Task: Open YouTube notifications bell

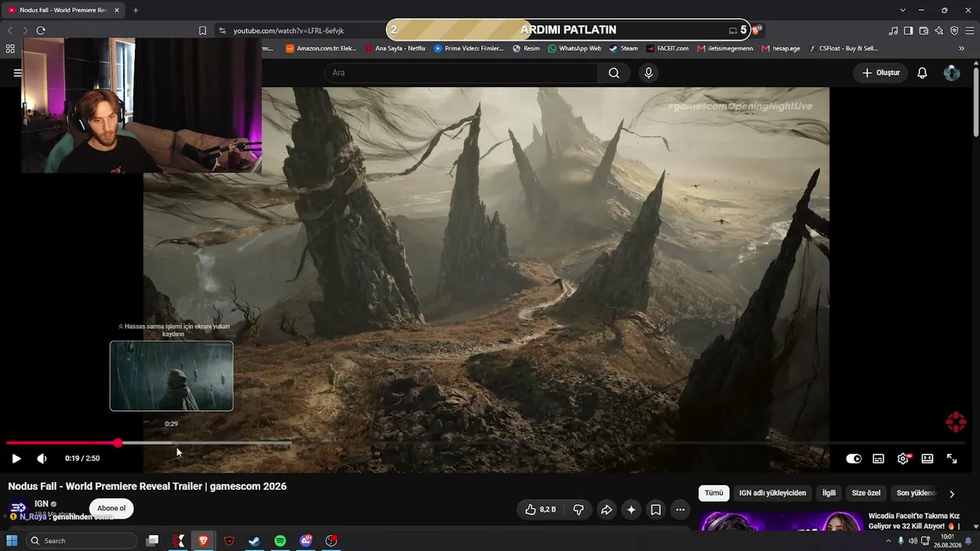Action: (923, 73)
